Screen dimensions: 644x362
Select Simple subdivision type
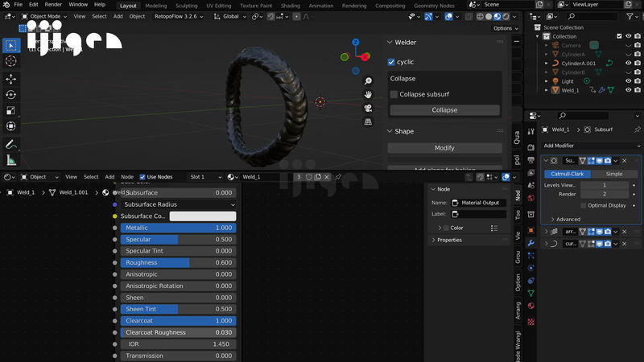click(x=614, y=174)
